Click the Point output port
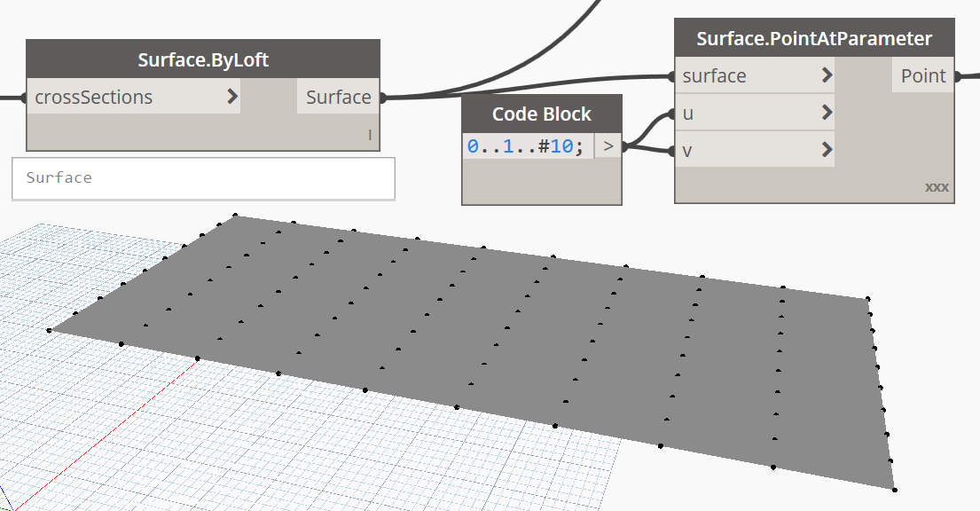 [x=922, y=75]
